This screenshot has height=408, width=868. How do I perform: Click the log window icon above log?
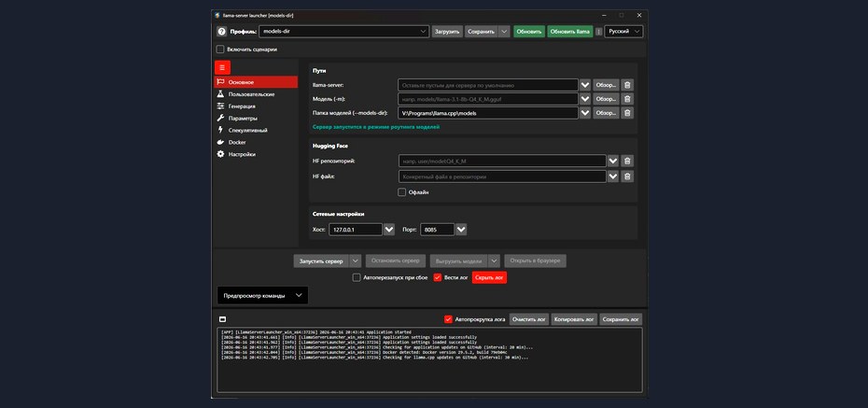[222, 319]
